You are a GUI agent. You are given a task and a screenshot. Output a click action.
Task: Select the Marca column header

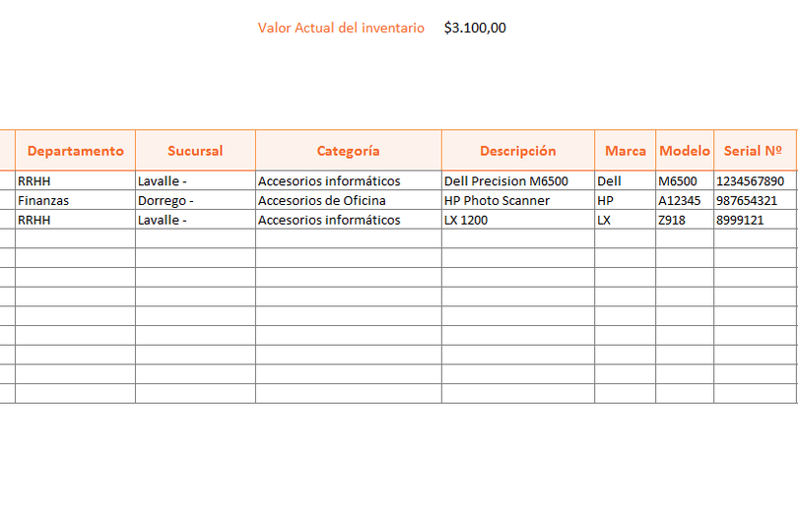point(625,151)
